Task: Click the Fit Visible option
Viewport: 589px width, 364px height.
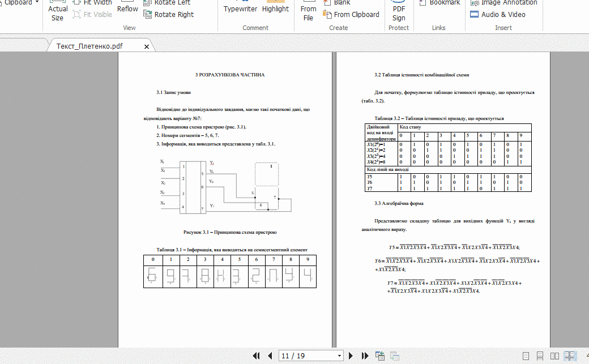Action: coord(93,14)
